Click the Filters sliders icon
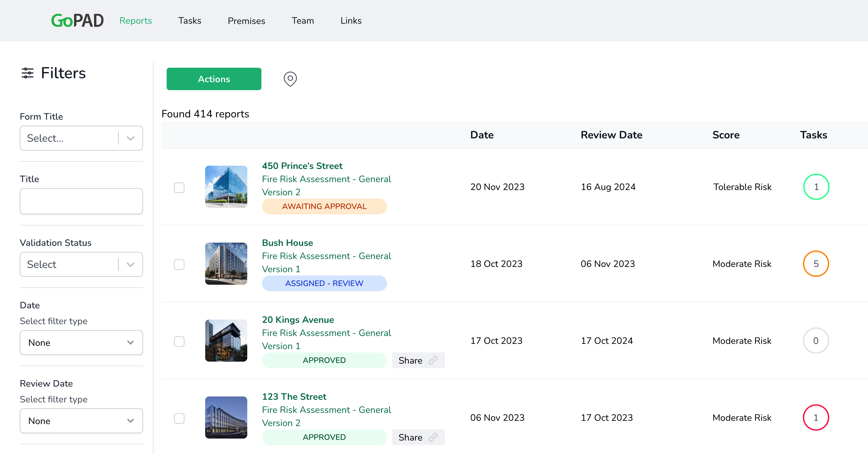 [x=28, y=73]
